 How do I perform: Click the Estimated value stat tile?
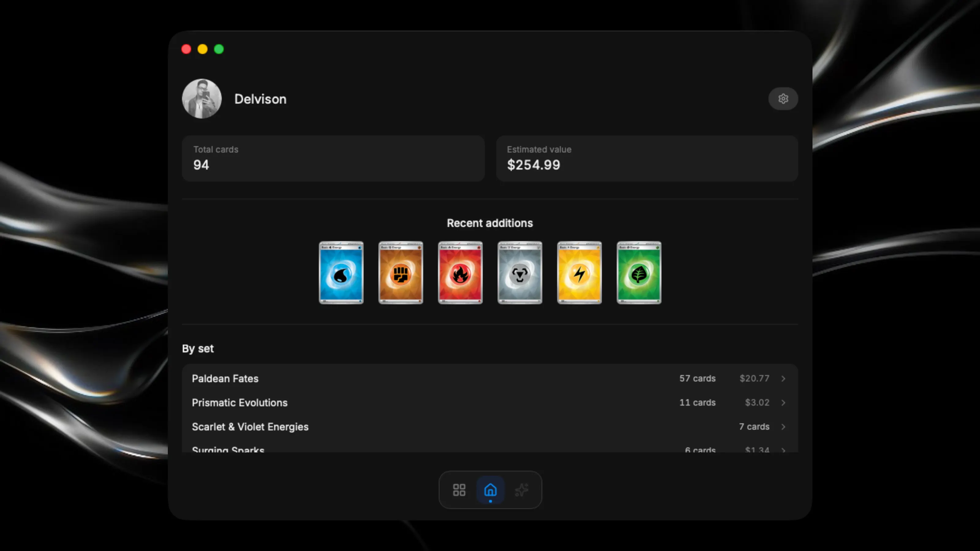(647, 159)
